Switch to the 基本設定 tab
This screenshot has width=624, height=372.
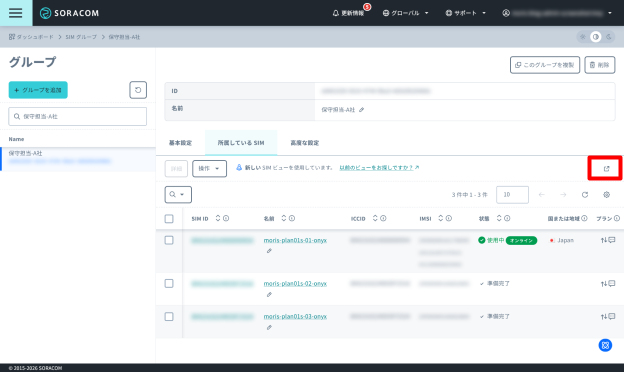180,143
